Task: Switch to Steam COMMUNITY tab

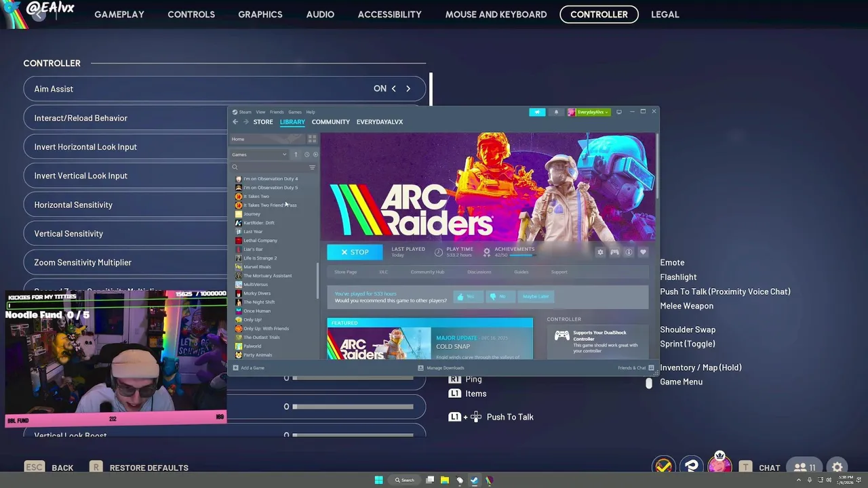Action: point(331,122)
